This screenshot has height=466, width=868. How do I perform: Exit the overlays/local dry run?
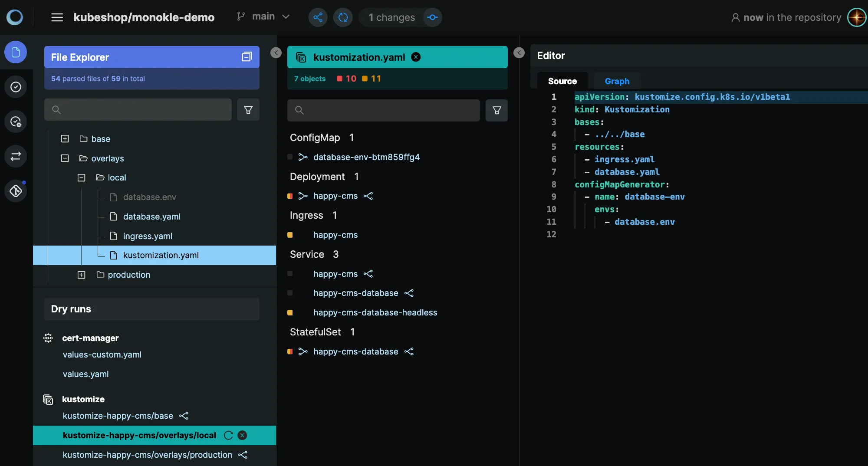coord(243,436)
